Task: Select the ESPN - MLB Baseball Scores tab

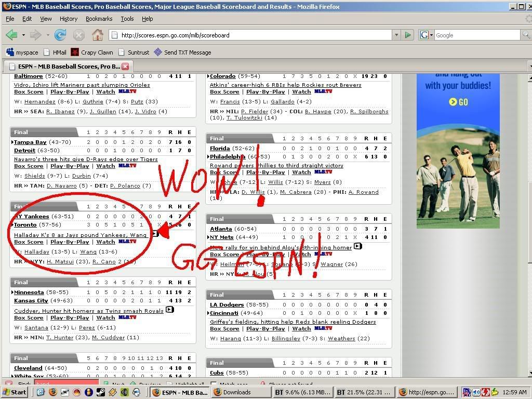Action: [68, 66]
